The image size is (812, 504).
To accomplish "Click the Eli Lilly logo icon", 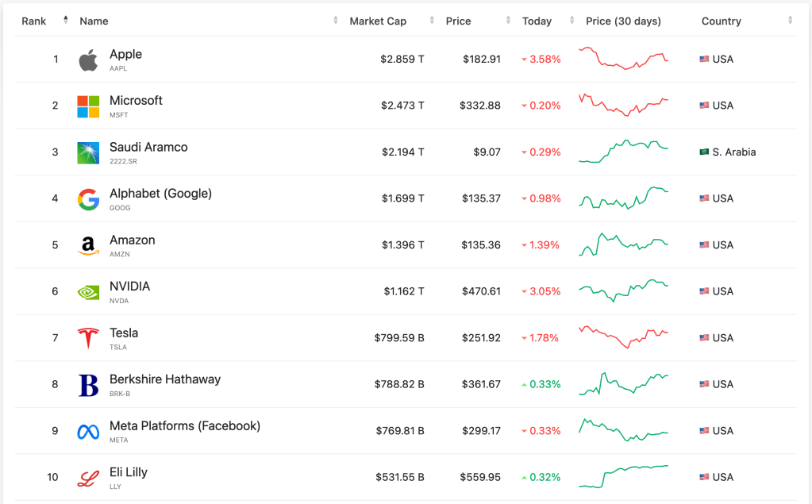I will [x=88, y=478].
